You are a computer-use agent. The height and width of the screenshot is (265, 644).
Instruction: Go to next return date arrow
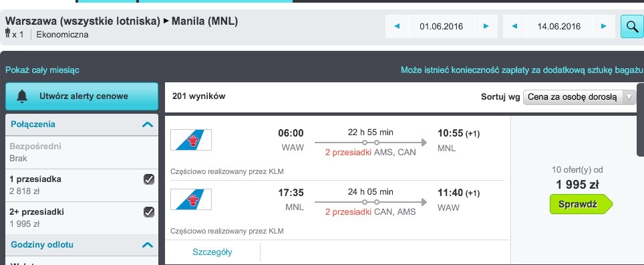coord(604,26)
